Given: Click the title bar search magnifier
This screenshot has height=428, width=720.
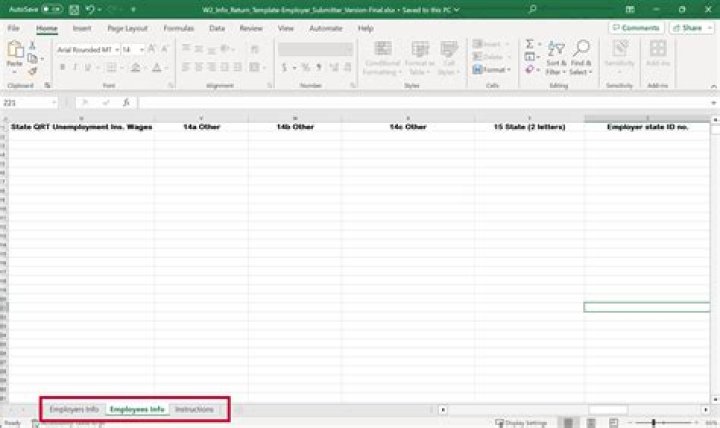Looking at the screenshot, I should click(x=532, y=9).
